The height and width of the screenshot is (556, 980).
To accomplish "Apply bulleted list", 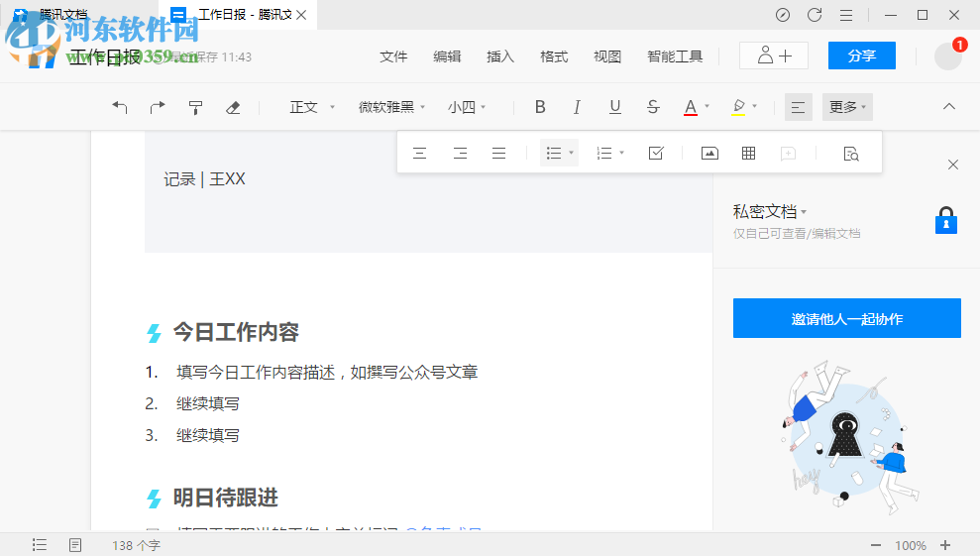I will [554, 154].
